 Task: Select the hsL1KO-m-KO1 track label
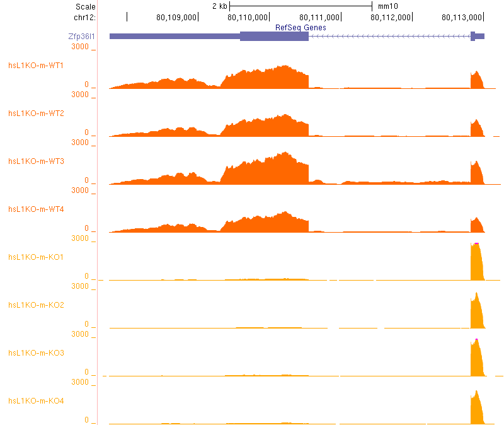36,257
